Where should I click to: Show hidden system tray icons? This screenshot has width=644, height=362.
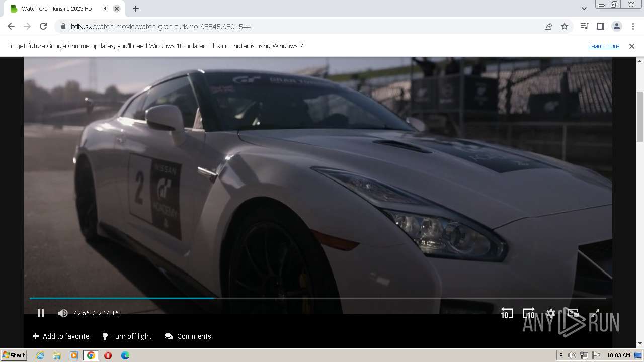561,355
